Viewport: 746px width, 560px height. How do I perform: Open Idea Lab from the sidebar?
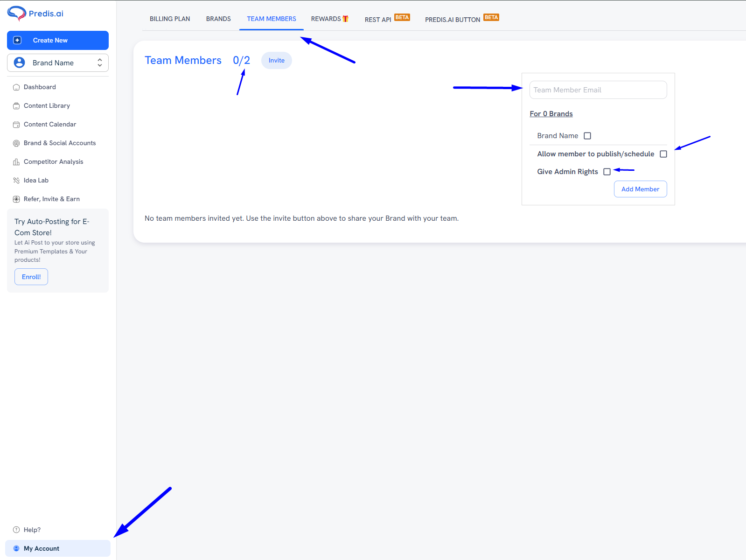(58, 181)
